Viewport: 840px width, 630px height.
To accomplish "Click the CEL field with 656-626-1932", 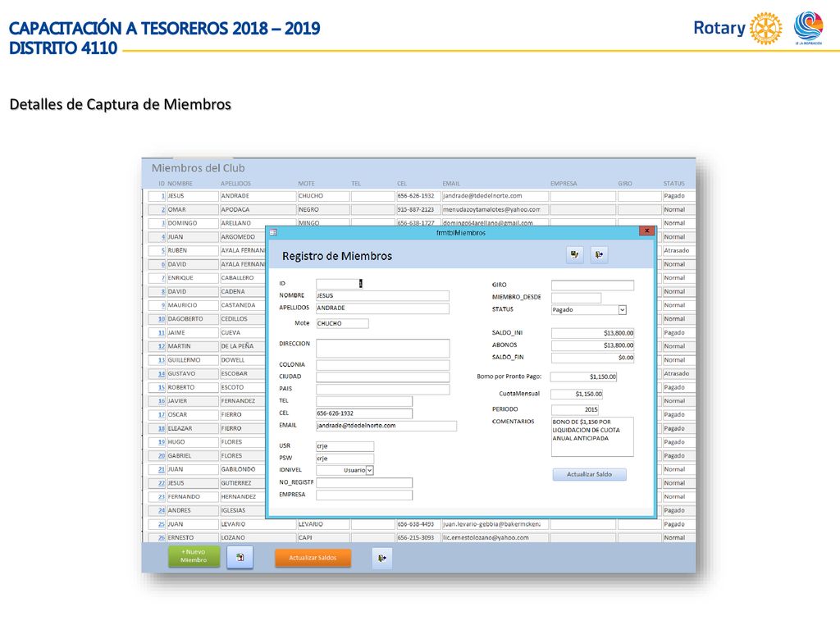I will (x=364, y=413).
